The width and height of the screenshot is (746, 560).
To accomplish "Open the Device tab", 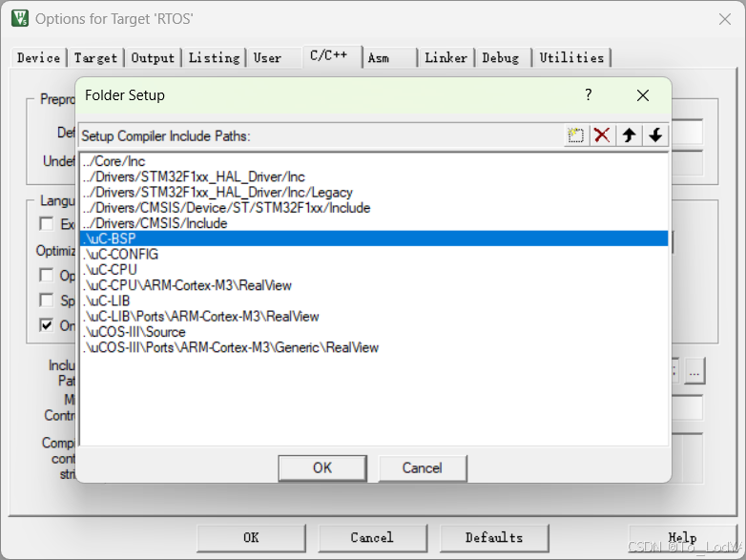I will pos(38,58).
